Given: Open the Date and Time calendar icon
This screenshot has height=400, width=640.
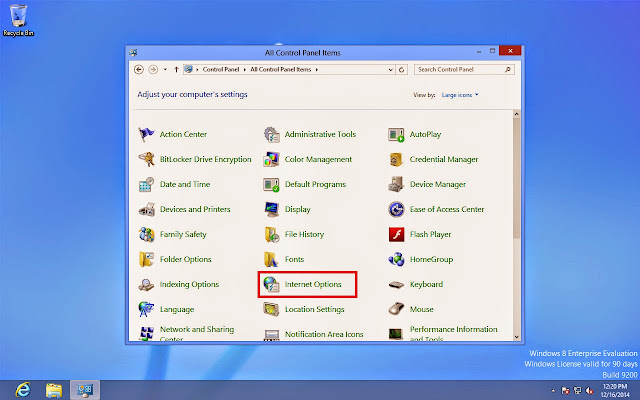Looking at the screenshot, I should coord(146,184).
